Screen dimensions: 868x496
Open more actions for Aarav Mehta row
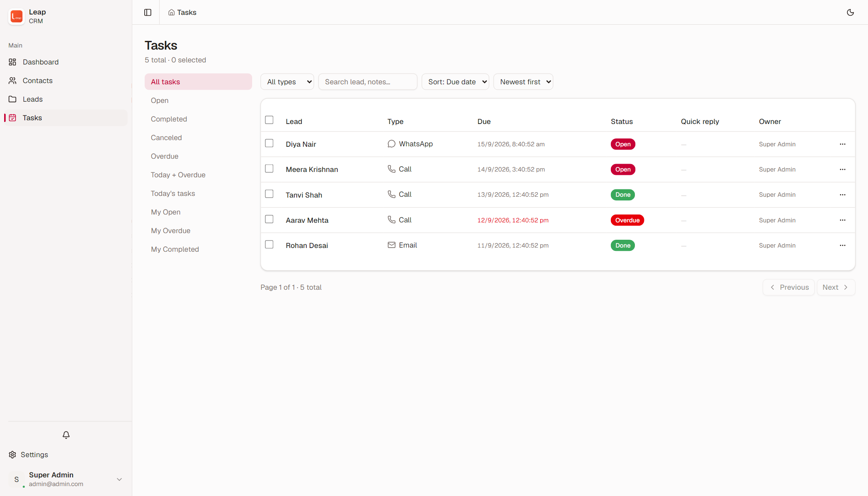842,220
